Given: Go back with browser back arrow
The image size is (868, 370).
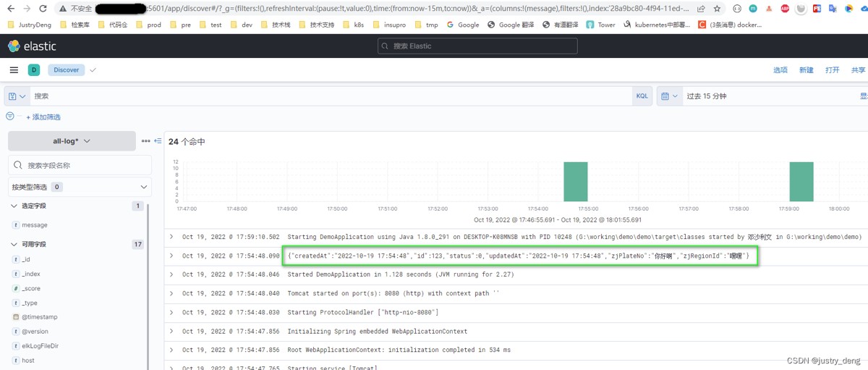Looking at the screenshot, I should (x=11, y=9).
